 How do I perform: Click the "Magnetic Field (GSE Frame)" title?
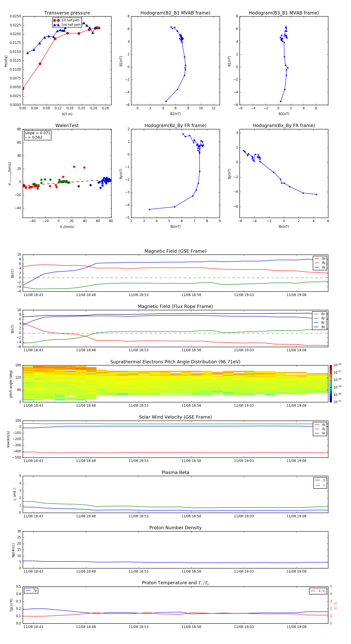[175, 251]
